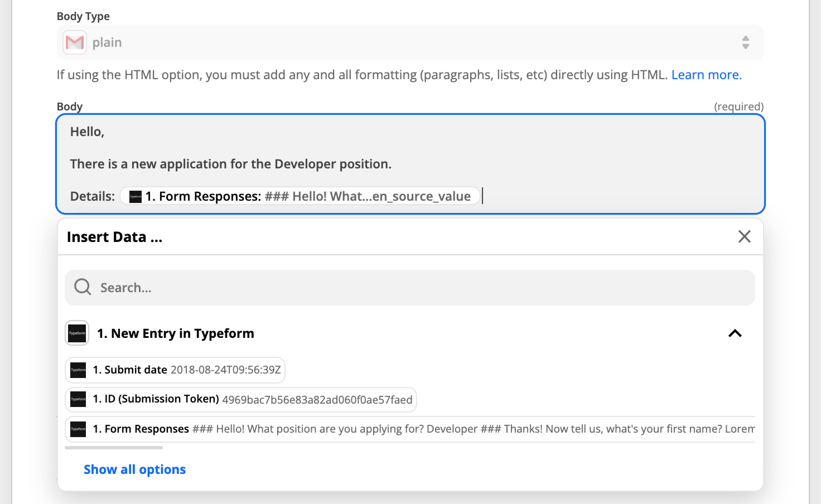Click the Insert Data ... heading
821x504 pixels.
click(x=115, y=237)
